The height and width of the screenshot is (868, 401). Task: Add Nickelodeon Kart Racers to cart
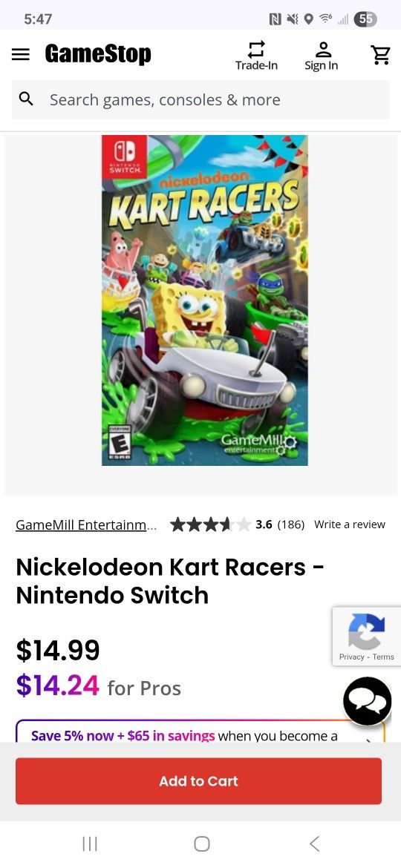pyautogui.click(x=198, y=781)
